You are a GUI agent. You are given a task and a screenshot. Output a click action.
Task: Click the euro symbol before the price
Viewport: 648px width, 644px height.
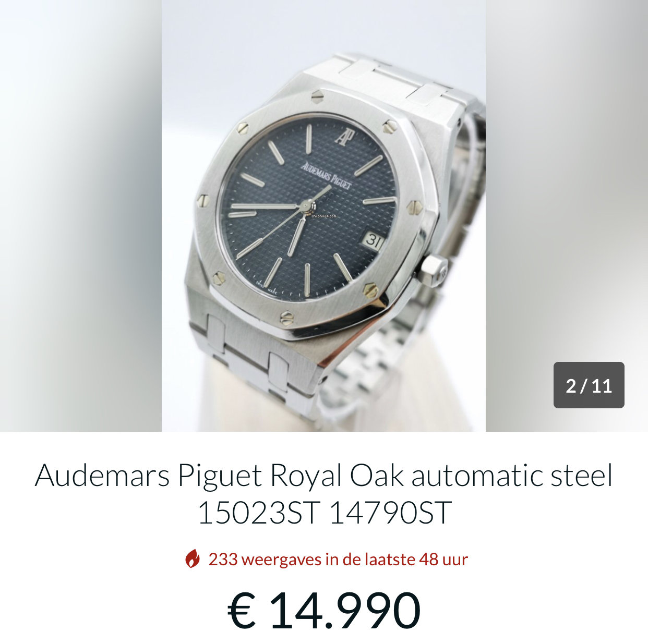pyautogui.click(x=242, y=611)
